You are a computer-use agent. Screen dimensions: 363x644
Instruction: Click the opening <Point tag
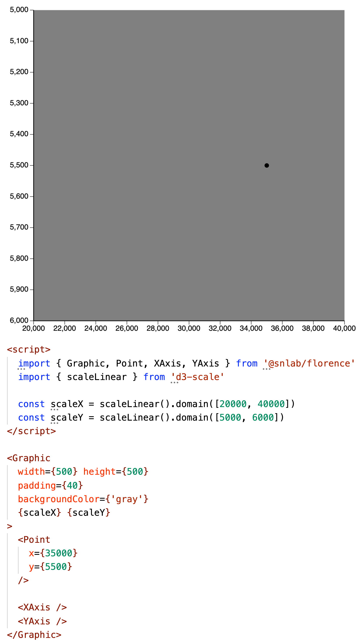click(34, 540)
